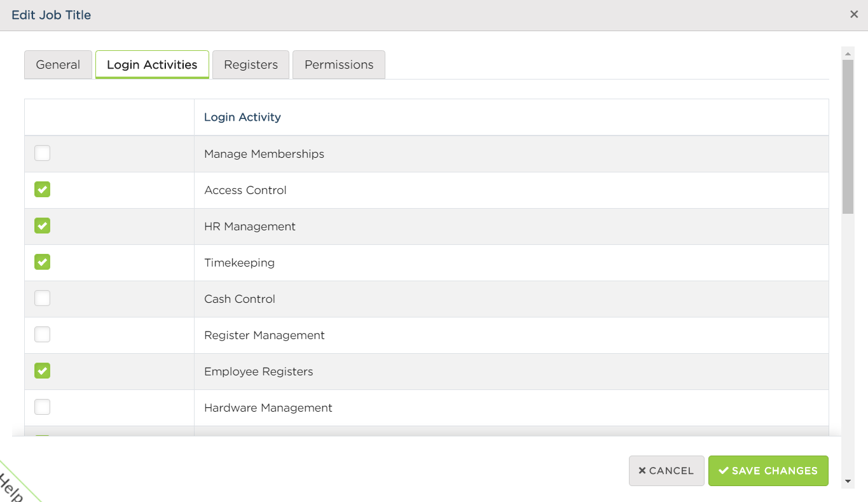The image size is (868, 502).
Task: Click the Cash Control row label
Action: 240,299
